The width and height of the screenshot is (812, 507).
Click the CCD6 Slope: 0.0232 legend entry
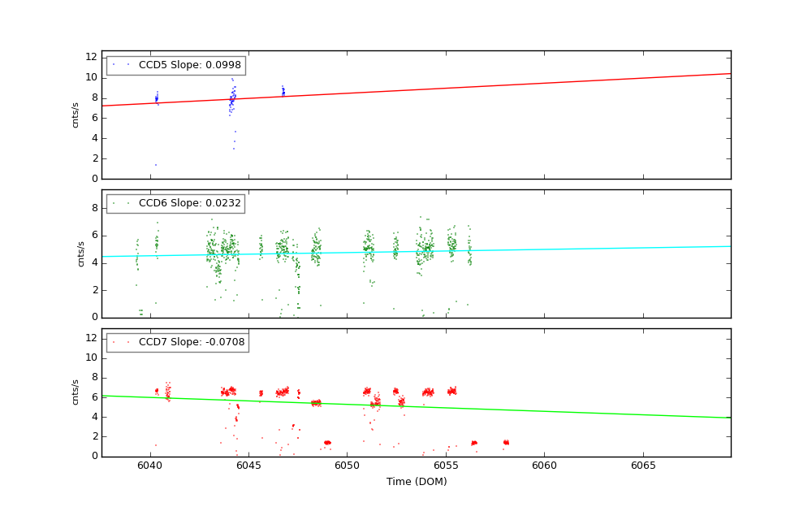click(190, 204)
